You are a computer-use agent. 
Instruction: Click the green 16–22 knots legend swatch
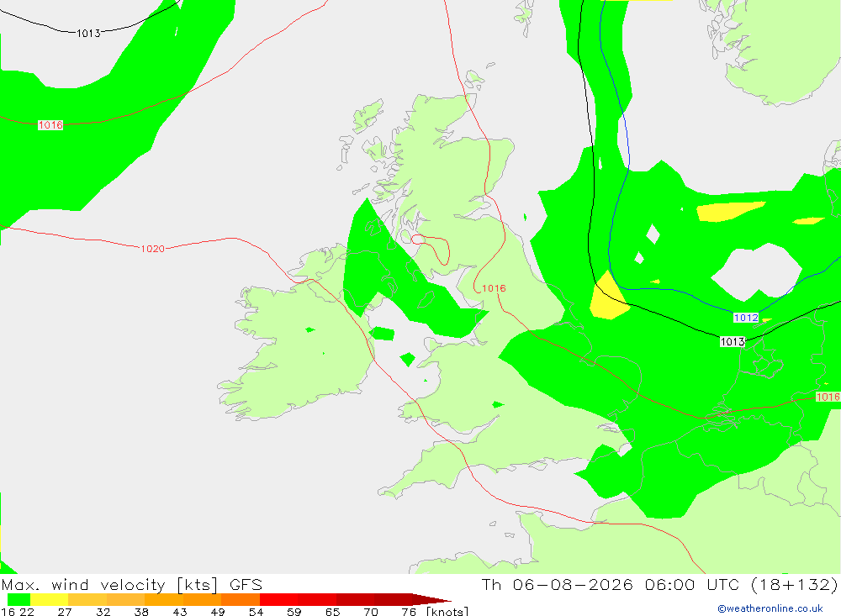(19, 599)
